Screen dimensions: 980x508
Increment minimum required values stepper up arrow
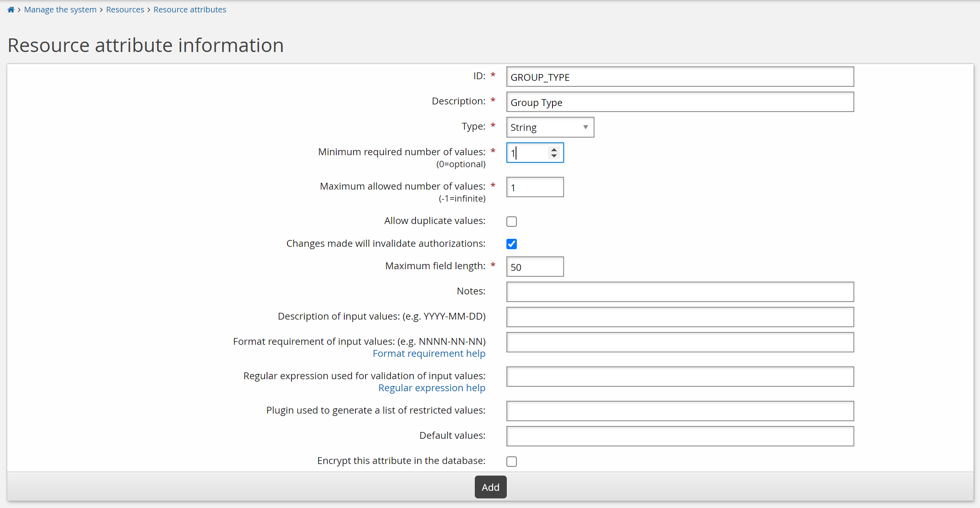pos(554,150)
